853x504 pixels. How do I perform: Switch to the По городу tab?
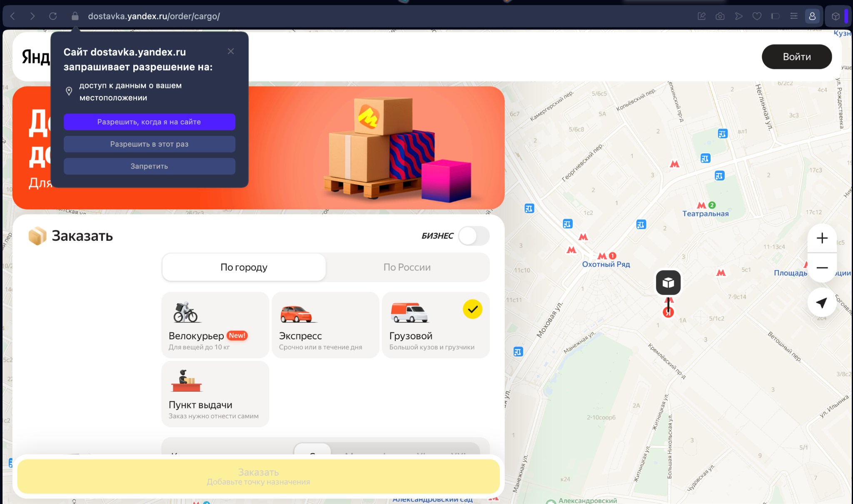pyautogui.click(x=244, y=267)
